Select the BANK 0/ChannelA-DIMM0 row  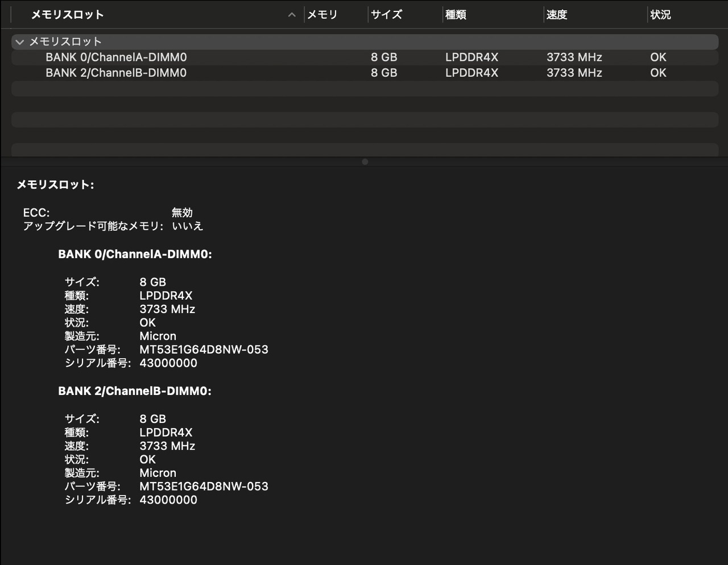click(116, 57)
